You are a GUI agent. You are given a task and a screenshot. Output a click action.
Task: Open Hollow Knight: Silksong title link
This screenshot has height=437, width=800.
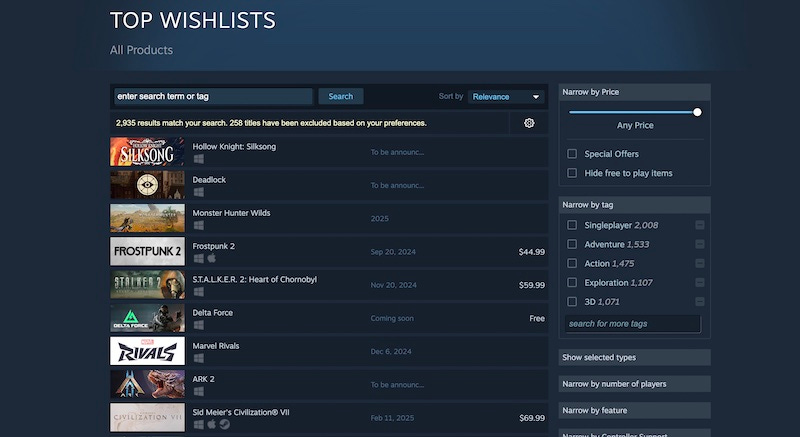click(x=234, y=146)
